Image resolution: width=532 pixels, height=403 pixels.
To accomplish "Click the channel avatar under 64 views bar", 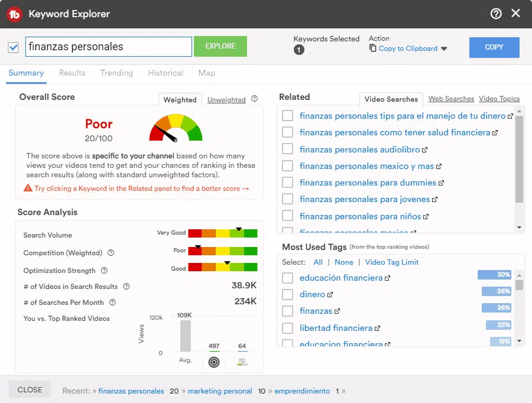I will [x=242, y=362].
